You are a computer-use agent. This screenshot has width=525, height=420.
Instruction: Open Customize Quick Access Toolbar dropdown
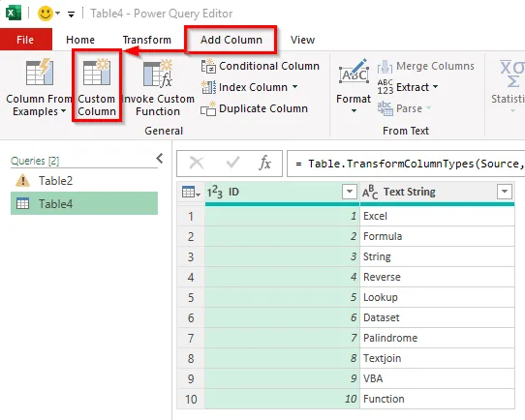[71, 15]
